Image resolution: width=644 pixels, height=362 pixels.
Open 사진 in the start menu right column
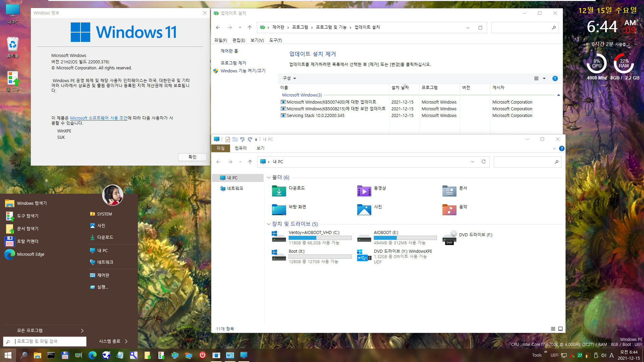98,226
